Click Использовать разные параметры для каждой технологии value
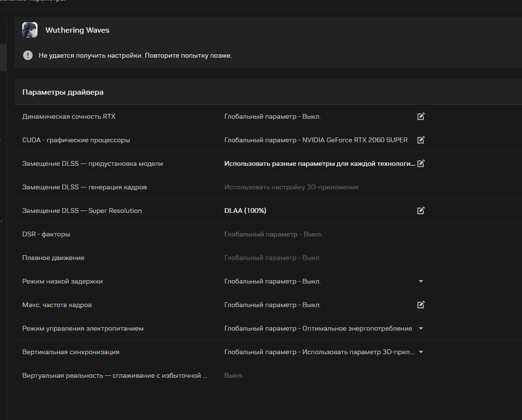The width and height of the screenshot is (522, 420). coord(320,163)
